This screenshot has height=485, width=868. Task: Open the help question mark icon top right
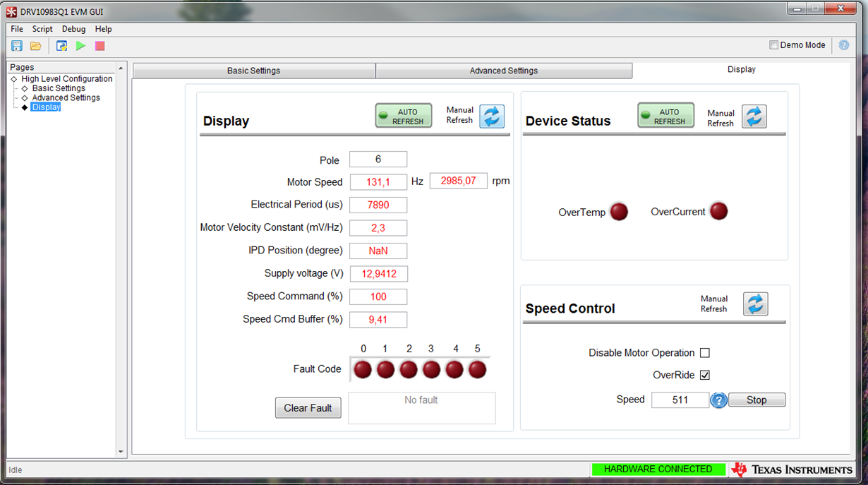(x=844, y=45)
